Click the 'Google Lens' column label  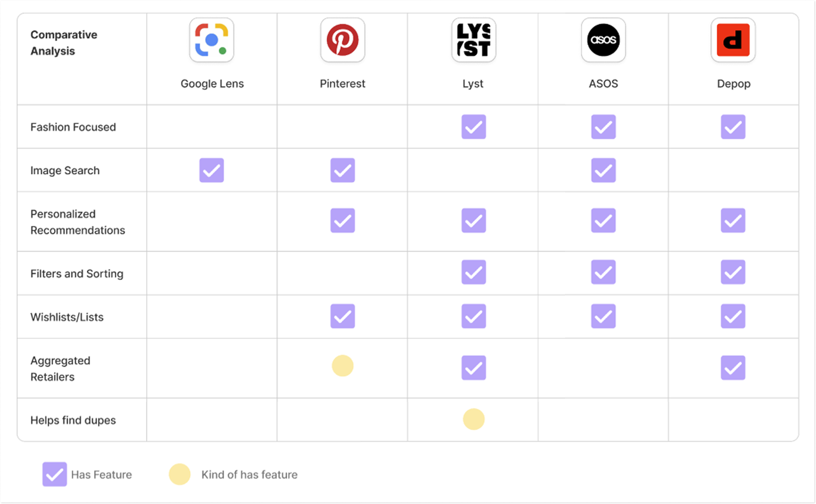pos(212,83)
